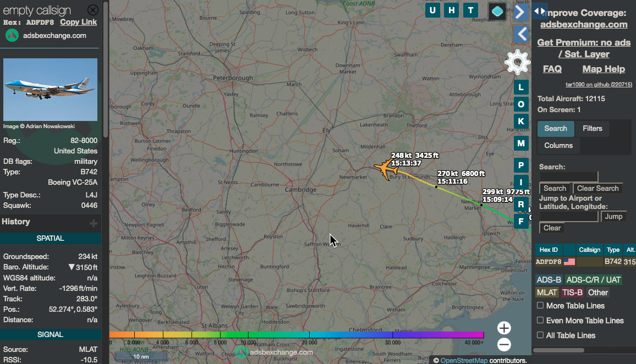Image resolution: width=636 pixels, height=364 pixels.
Task: Open the Map Help link
Action: pyautogui.click(x=604, y=69)
